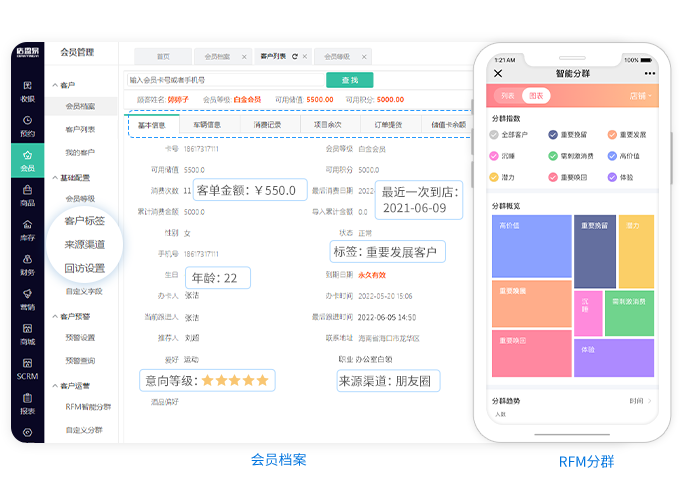Image resolution: width=680 pixels, height=500 pixels.
Task: Open the 时间 trend time selector
Action: [640, 401]
